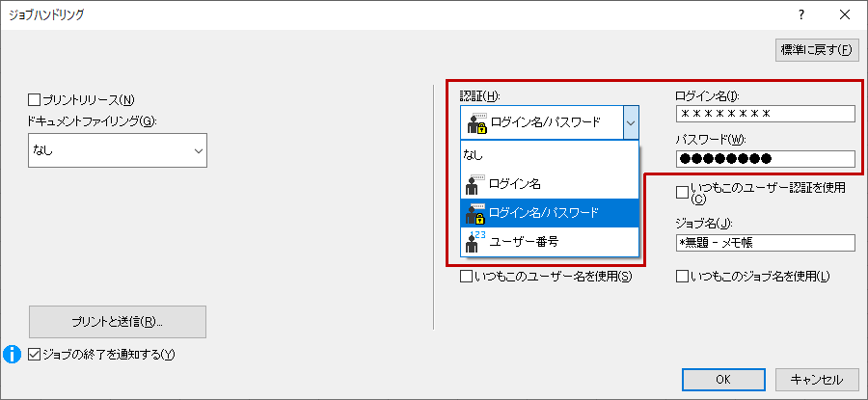Open the ドキュメントファイリング dropdown
This screenshot has height=400, width=868.
coord(118,150)
